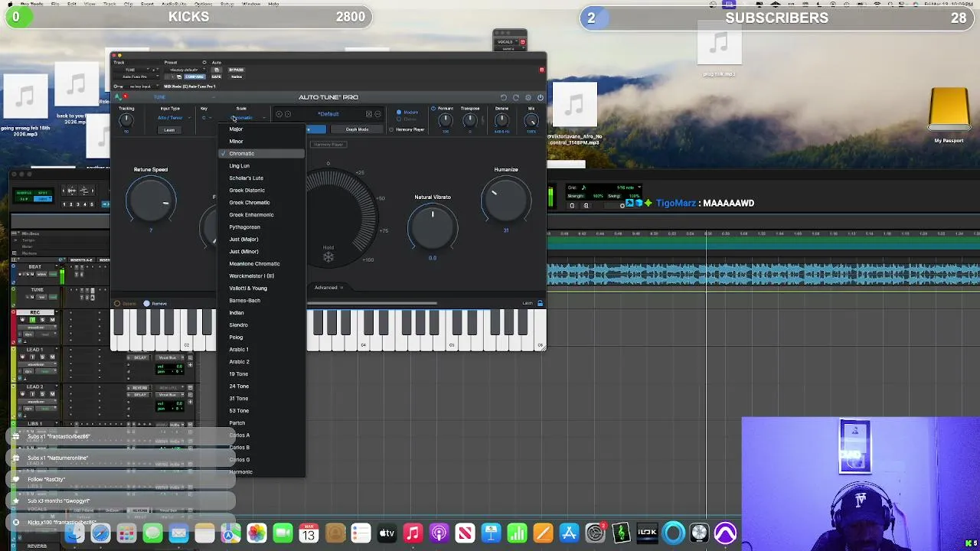The width and height of the screenshot is (980, 551).
Task: Open Pro Tools from the Dock
Action: [726, 533]
